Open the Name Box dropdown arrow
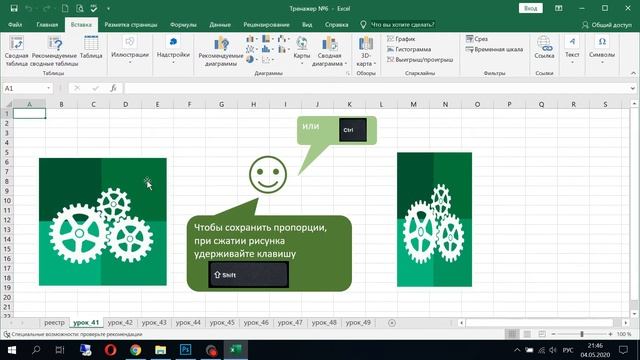640x360 pixels. coord(49,88)
